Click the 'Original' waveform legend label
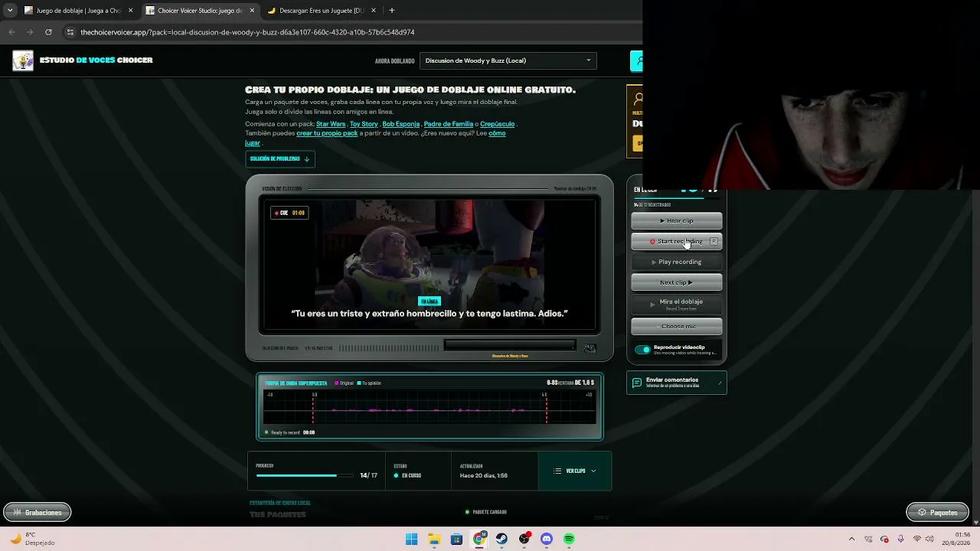This screenshot has height=551, width=980. (x=346, y=383)
